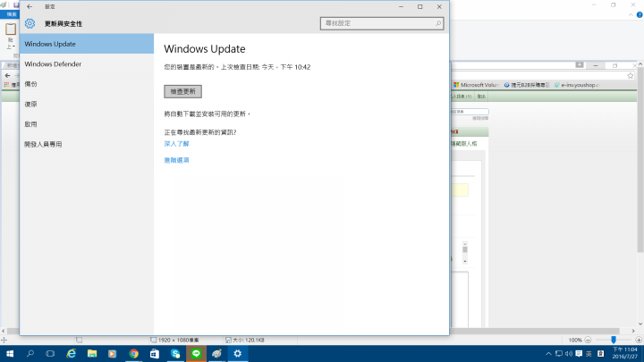The image size is (644, 362).
Task: Click Paint help question mark icon
Action: click(640, 15)
